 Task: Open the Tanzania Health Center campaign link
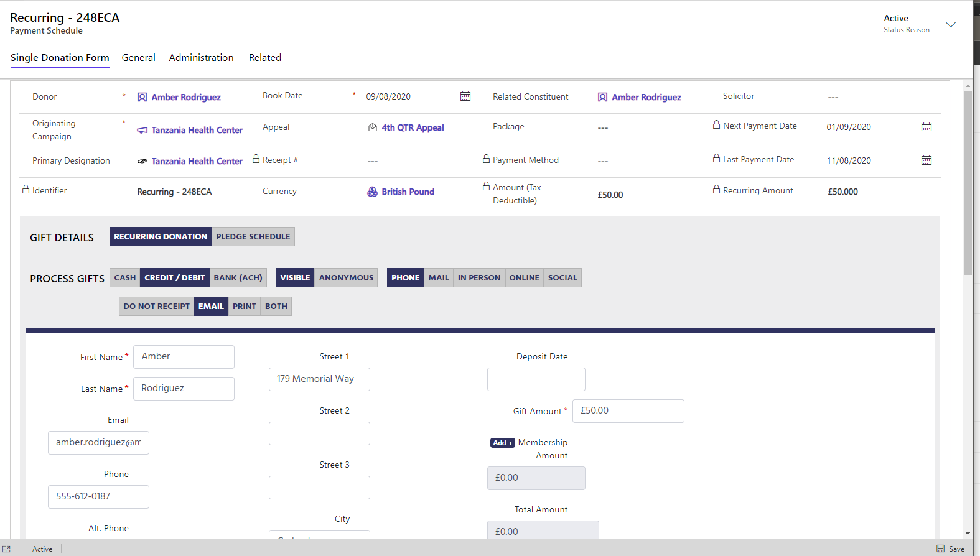[197, 130]
